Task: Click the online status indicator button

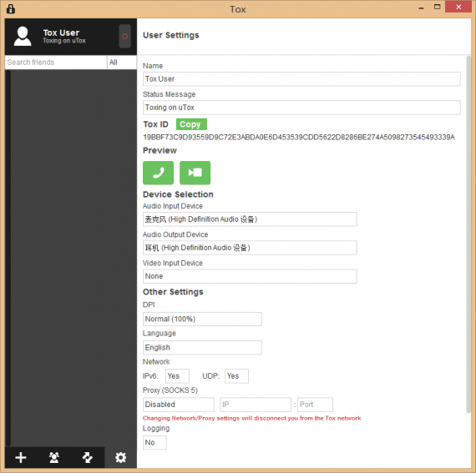Action: click(x=124, y=37)
